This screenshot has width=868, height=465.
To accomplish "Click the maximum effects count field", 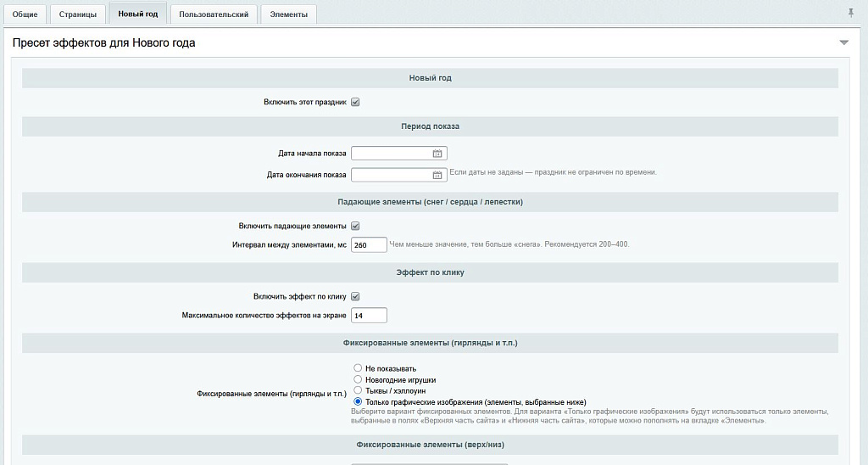I will click(x=369, y=316).
